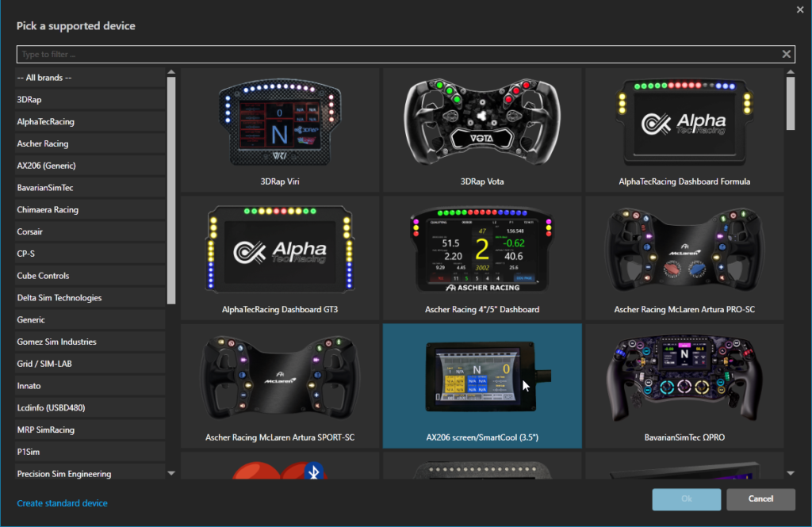Click device grid scroll down arrow
Screen dimensions: 812x527
coord(790,473)
